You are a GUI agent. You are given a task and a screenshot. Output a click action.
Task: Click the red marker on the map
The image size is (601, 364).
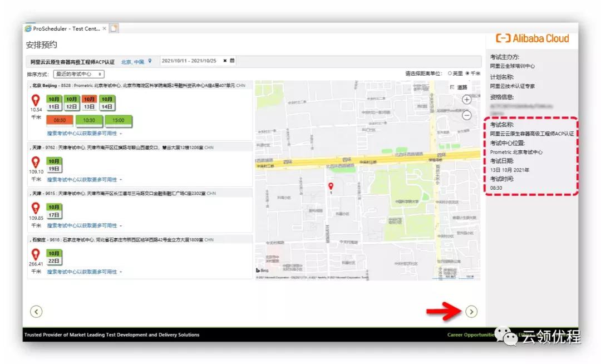331,186
